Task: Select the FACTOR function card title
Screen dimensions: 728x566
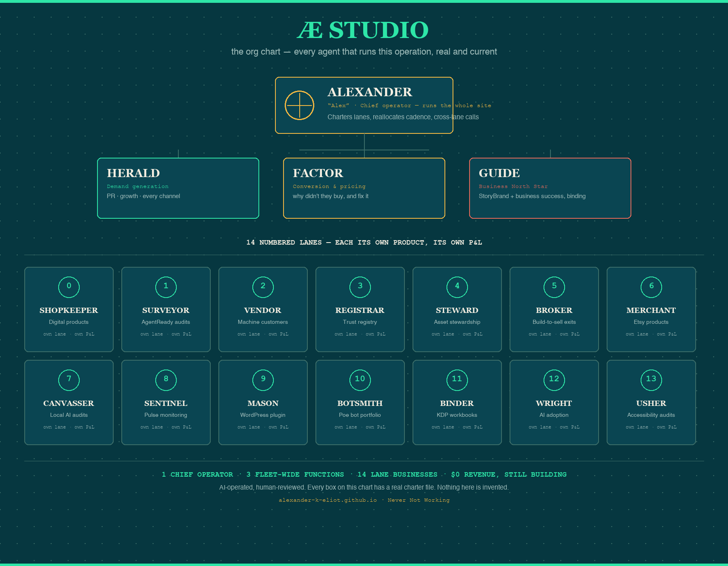Action: [x=318, y=173]
